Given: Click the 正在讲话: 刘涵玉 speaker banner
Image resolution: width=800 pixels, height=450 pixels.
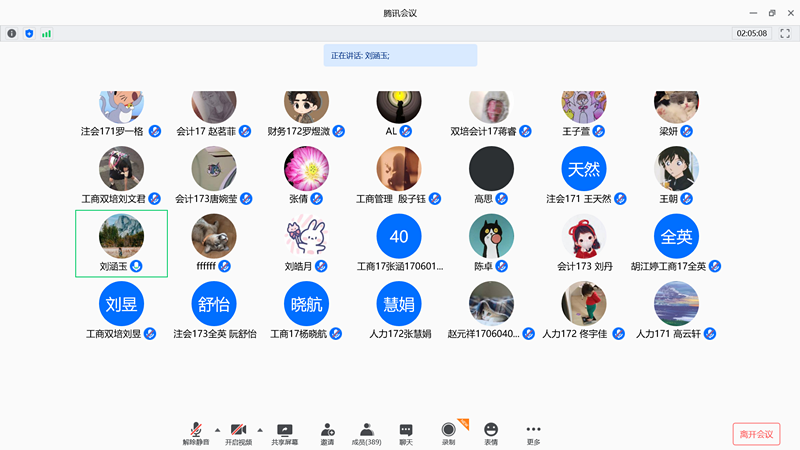Looking at the screenshot, I should 400,56.
